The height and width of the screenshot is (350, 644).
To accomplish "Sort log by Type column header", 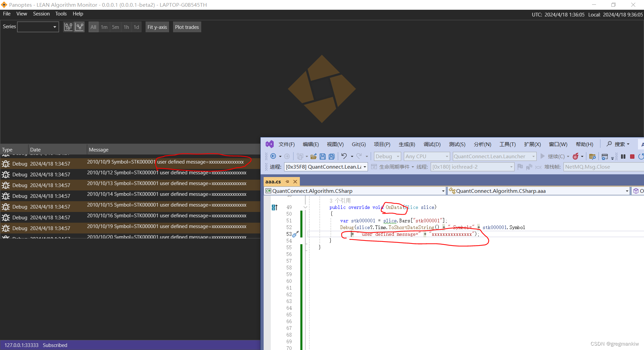I will (x=14, y=149).
